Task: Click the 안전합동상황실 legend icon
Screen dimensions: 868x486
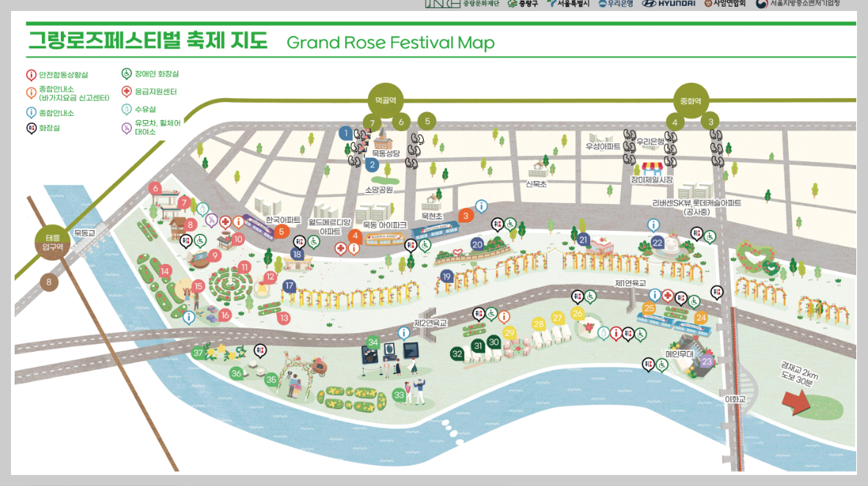Action: 31,75
